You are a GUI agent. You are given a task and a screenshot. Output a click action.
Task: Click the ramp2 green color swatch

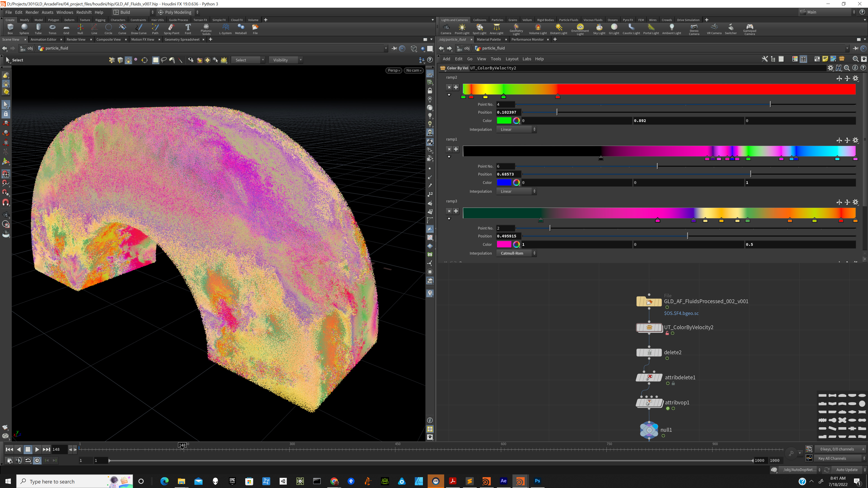tap(504, 121)
